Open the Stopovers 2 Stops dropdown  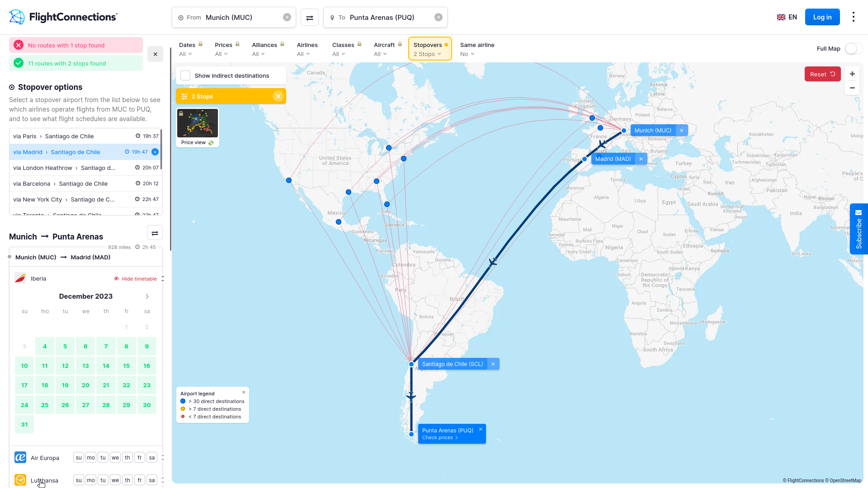coord(430,49)
